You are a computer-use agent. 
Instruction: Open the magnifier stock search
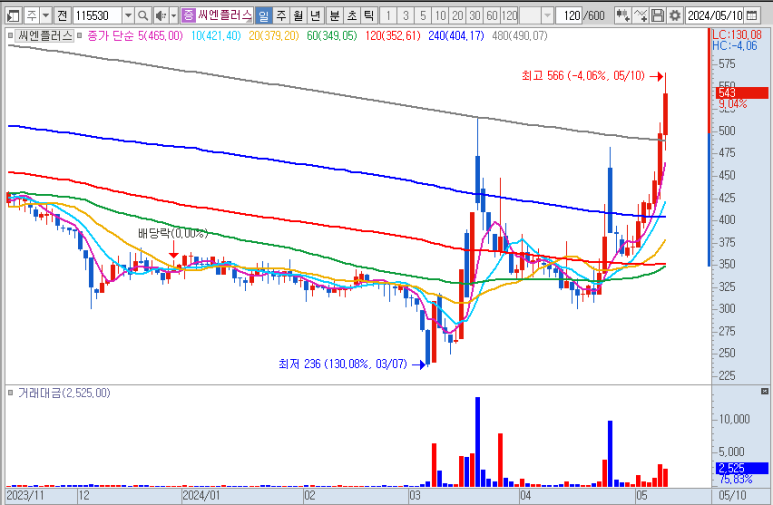143,16
